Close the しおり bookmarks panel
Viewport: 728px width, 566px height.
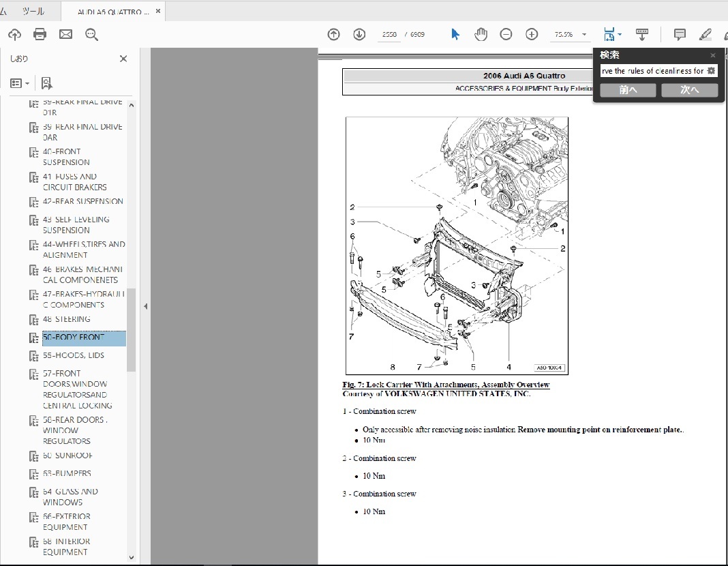[x=123, y=59]
